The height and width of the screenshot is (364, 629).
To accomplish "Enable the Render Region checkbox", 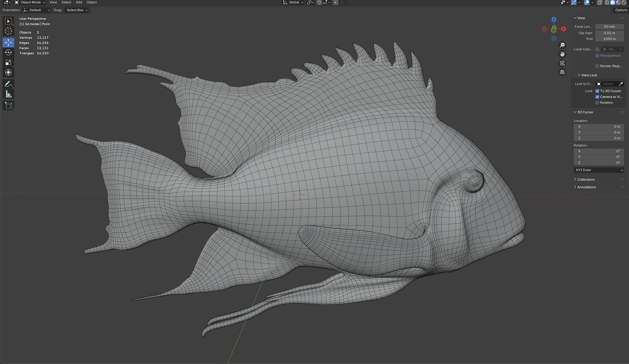I will (x=597, y=66).
